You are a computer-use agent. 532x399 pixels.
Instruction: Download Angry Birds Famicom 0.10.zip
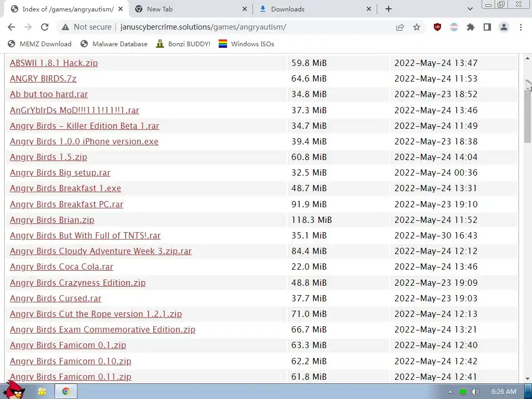pos(71,361)
